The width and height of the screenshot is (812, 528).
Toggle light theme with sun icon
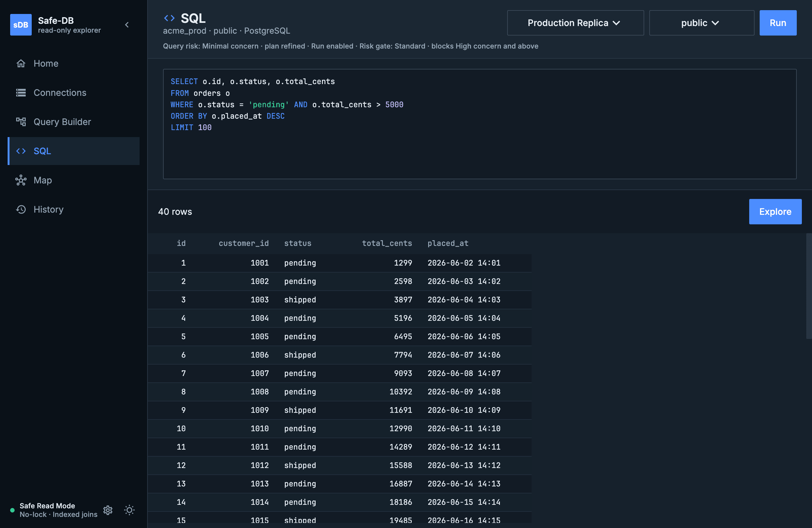pos(129,510)
